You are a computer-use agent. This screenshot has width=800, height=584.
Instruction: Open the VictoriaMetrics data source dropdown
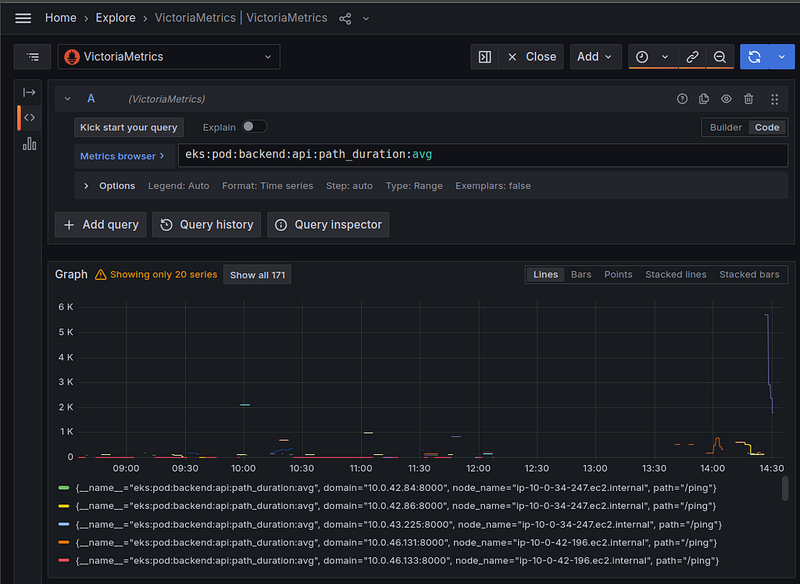click(x=169, y=57)
